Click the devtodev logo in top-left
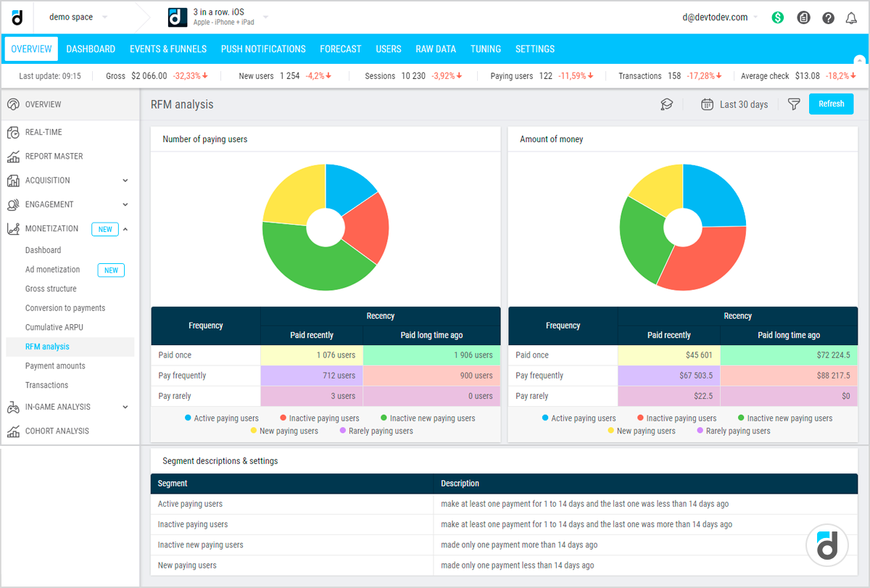 [x=17, y=17]
